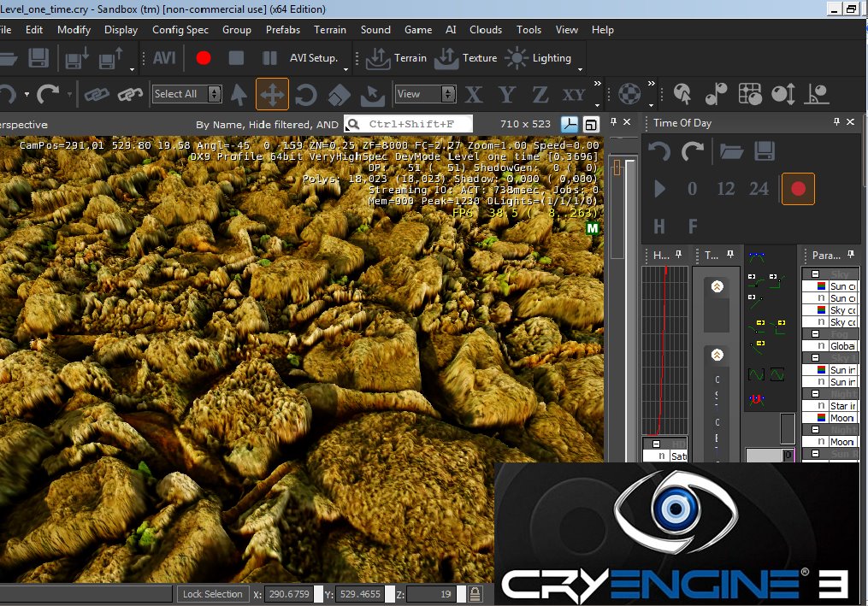Click the sphere with vertical arrows icon

(x=783, y=94)
